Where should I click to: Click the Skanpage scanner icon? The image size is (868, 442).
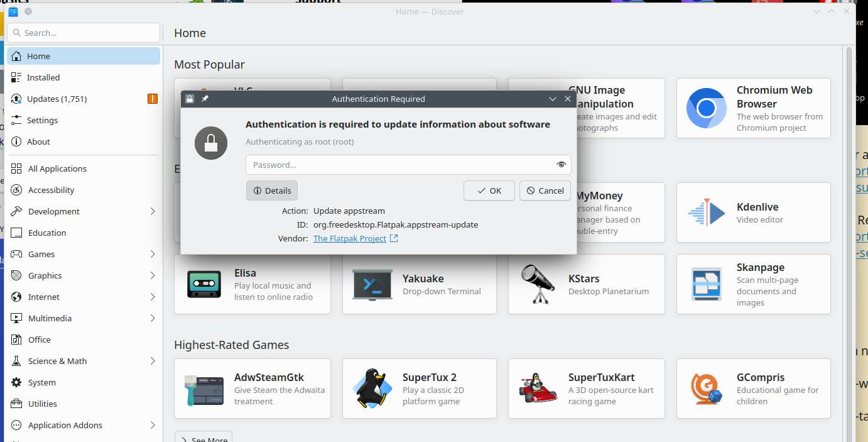(x=707, y=284)
